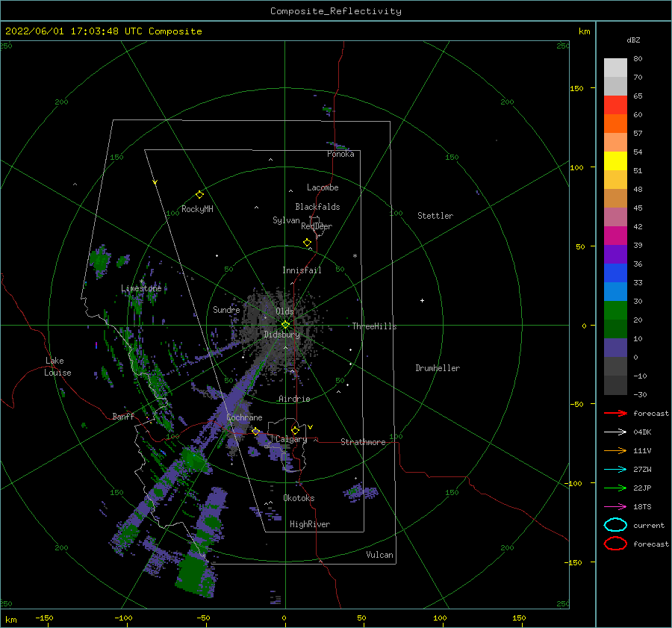Screen dimensions: 672x628
Task: Click the 65 dBZ red color swatch
Action: click(615, 105)
